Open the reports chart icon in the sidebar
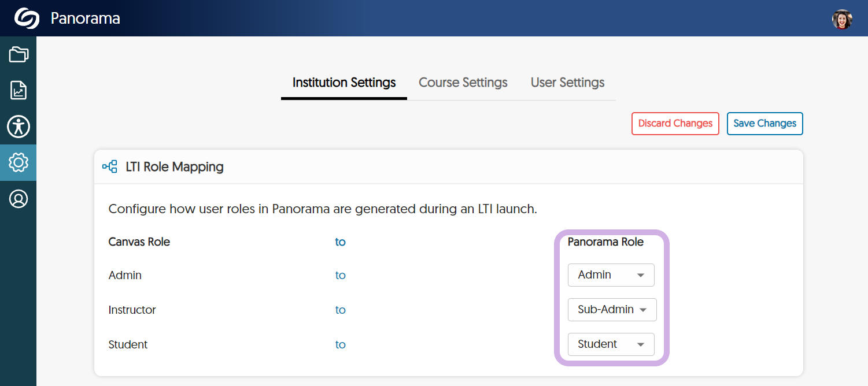 [x=19, y=90]
